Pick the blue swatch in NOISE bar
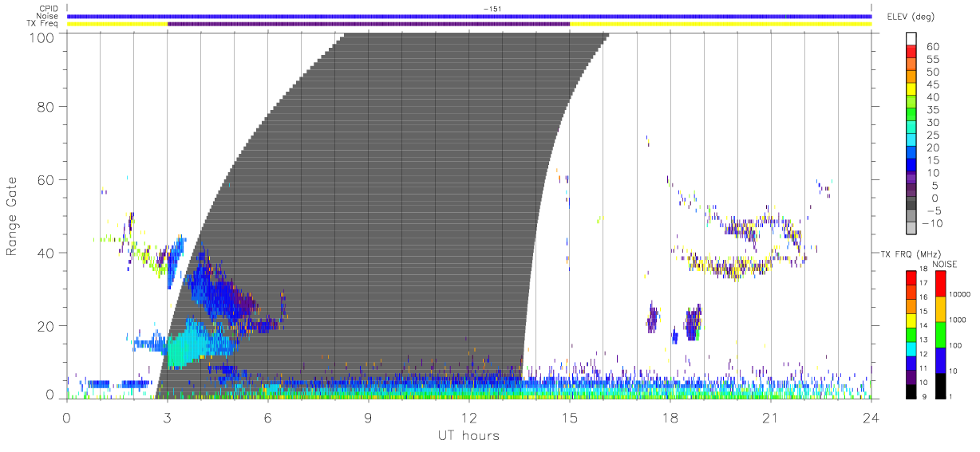Screen dimensions: 980x452 pos(941,360)
